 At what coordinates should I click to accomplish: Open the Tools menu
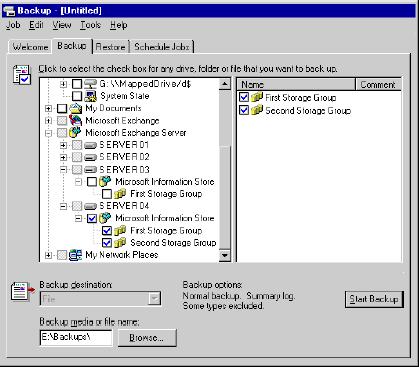(x=90, y=25)
